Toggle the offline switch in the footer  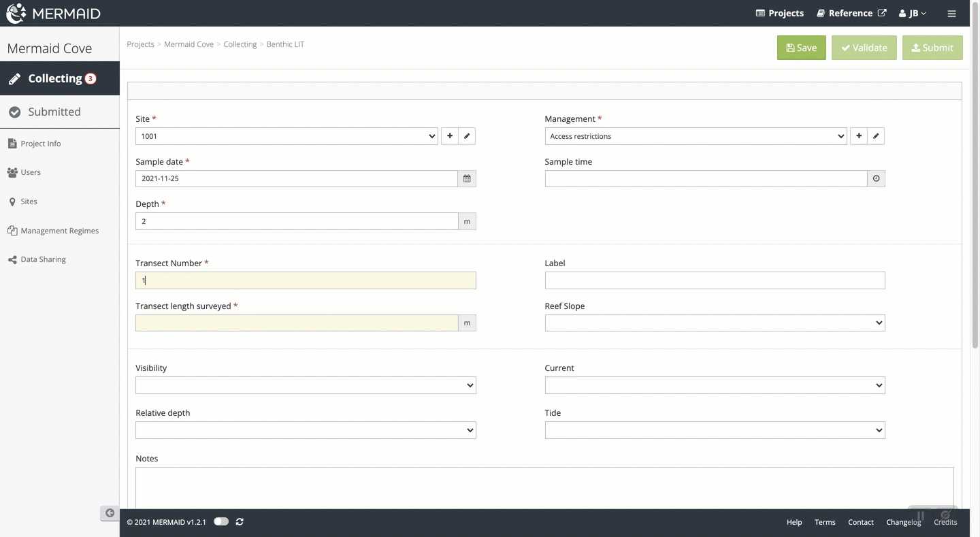pos(221,522)
